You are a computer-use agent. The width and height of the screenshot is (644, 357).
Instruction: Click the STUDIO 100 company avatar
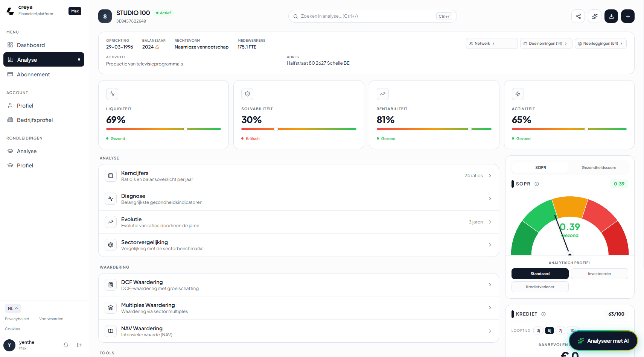tap(105, 16)
